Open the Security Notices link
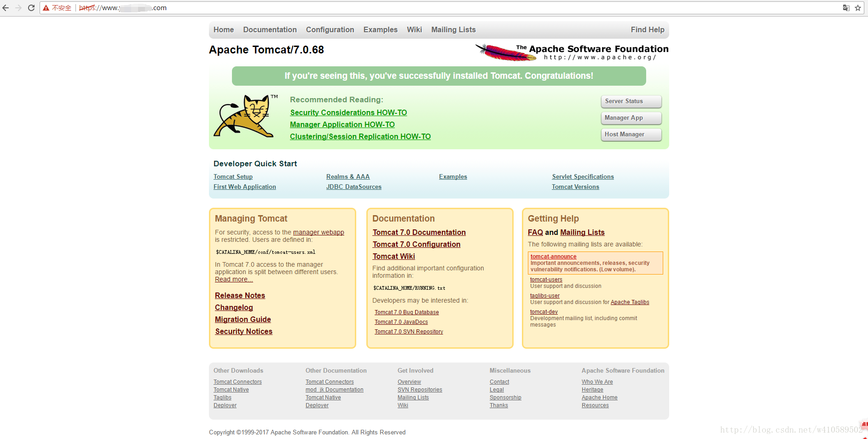 click(x=243, y=331)
